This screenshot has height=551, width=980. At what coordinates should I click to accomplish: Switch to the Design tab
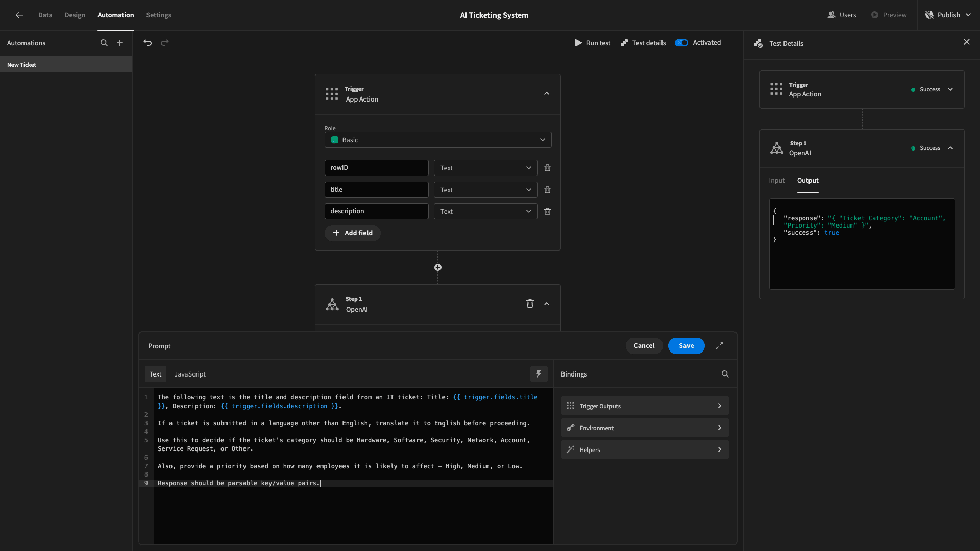tap(75, 15)
